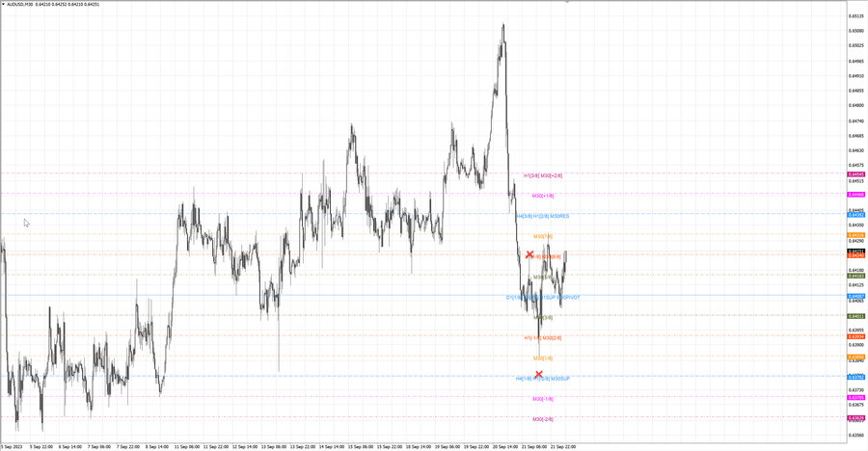Click the 0.64316 orange price tag
868x451 pixels.
pos(856,235)
